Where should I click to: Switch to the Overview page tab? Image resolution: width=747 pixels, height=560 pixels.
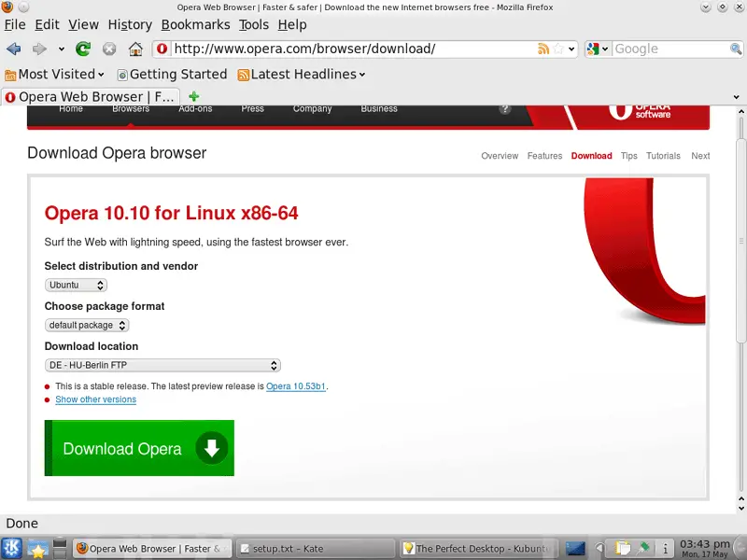[500, 156]
